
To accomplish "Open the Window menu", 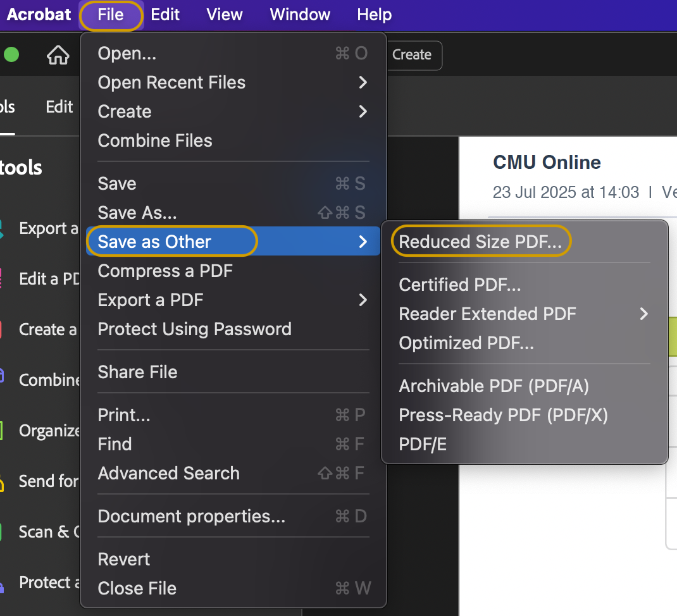I will pos(299,15).
